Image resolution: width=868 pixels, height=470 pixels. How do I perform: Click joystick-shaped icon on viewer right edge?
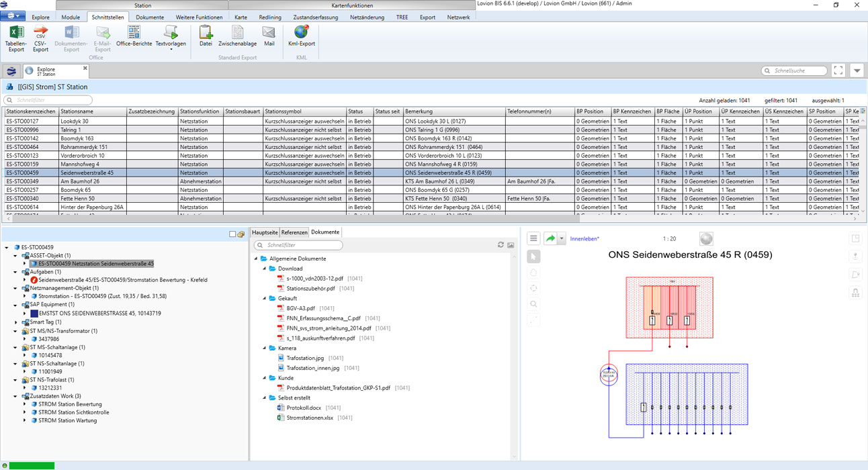pyautogui.click(x=856, y=256)
